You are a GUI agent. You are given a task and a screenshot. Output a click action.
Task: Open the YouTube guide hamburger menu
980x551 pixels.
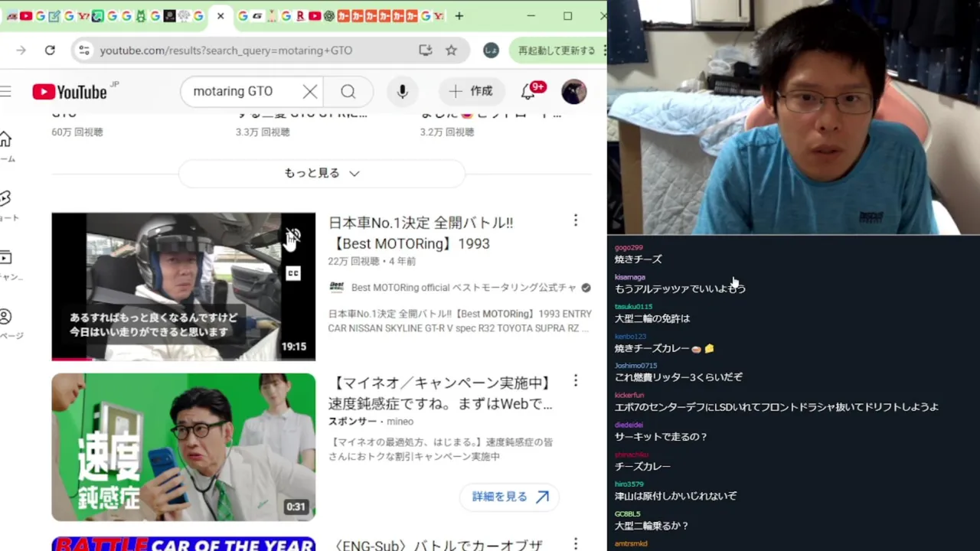point(5,92)
